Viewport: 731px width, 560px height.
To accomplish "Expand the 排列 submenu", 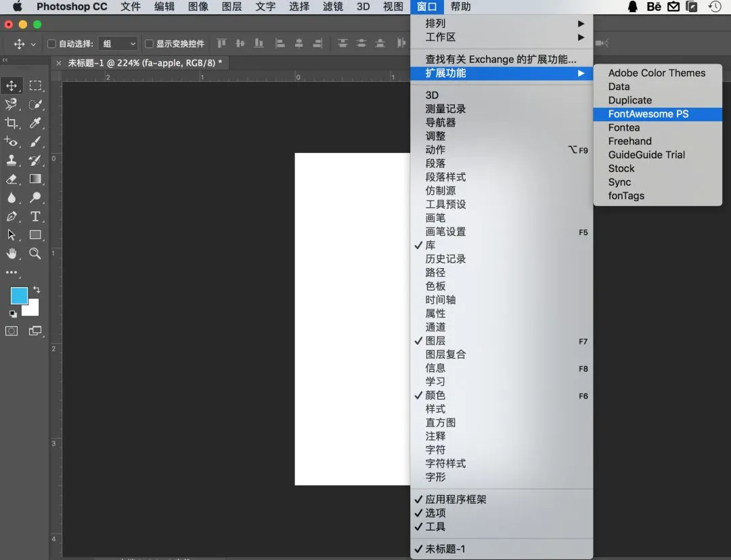I will (x=502, y=23).
